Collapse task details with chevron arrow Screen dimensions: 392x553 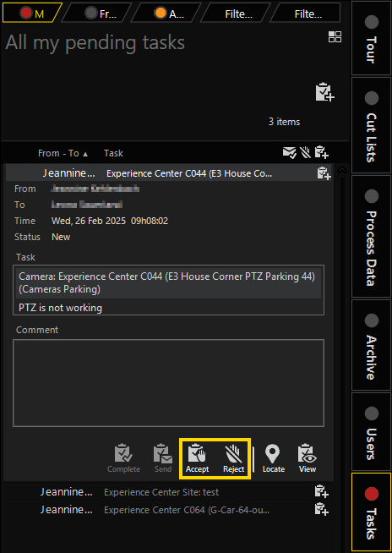click(342, 170)
